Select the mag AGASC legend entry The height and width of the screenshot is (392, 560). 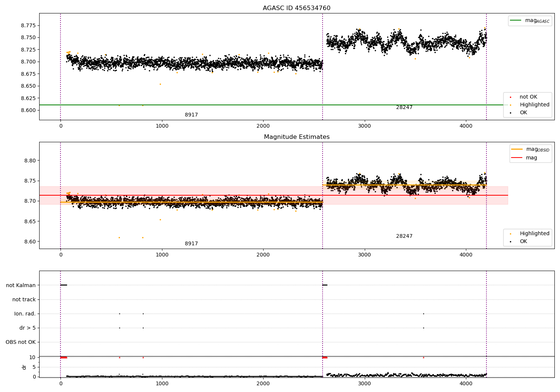[530, 21]
